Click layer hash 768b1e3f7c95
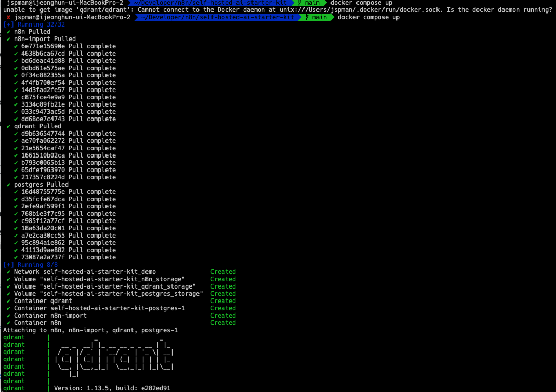 43,214
